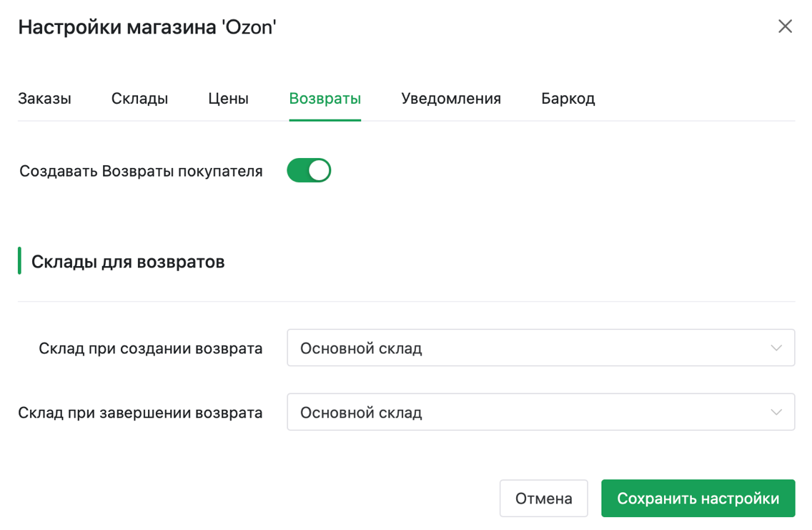Disable the Создавать Возвраты покупателя switch

coord(309,171)
